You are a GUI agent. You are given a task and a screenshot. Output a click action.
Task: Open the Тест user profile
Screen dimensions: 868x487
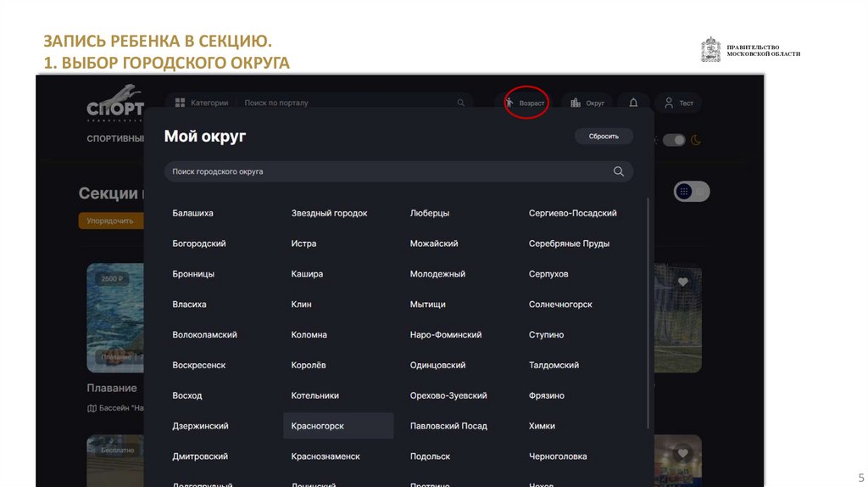[679, 103]
